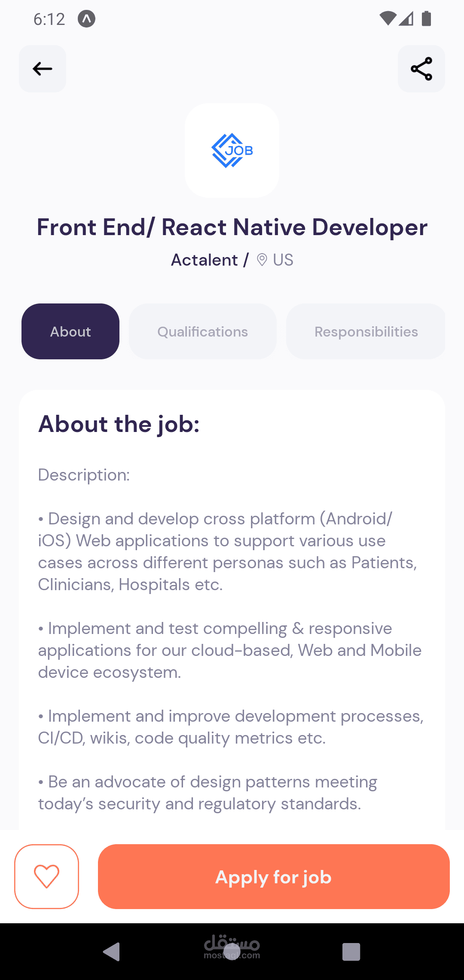Tap the battery indicator in status bar

tap(427, 18)
